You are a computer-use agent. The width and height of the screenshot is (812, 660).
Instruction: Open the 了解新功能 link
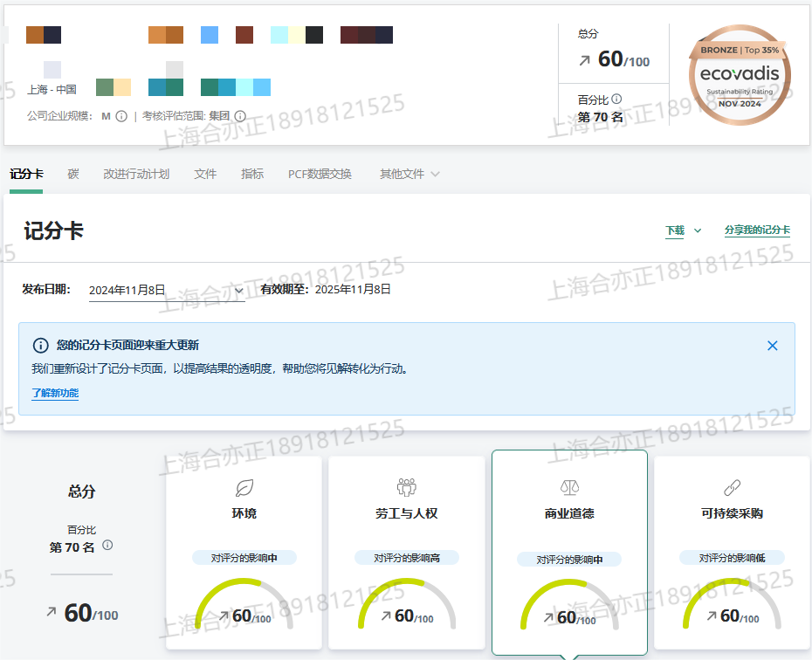[x=55, y=394]
